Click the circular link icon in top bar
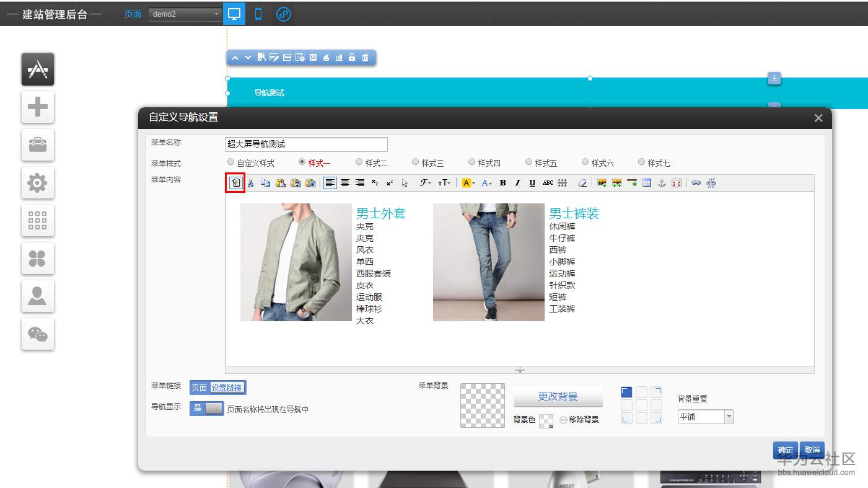The width and height of the screenshot is (868, 488). click(x=284, y=14)
